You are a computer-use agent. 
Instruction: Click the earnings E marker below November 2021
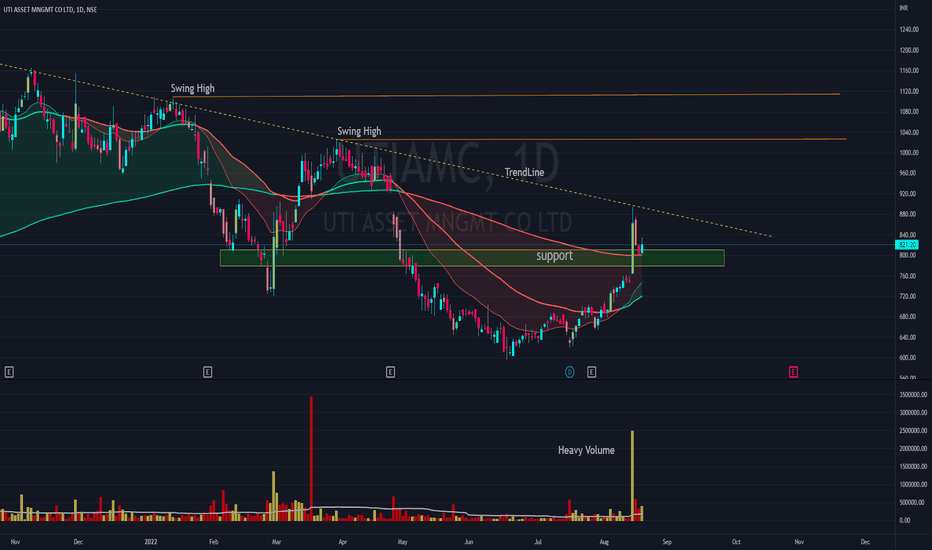pyautogui.click(x=9, y=372)
